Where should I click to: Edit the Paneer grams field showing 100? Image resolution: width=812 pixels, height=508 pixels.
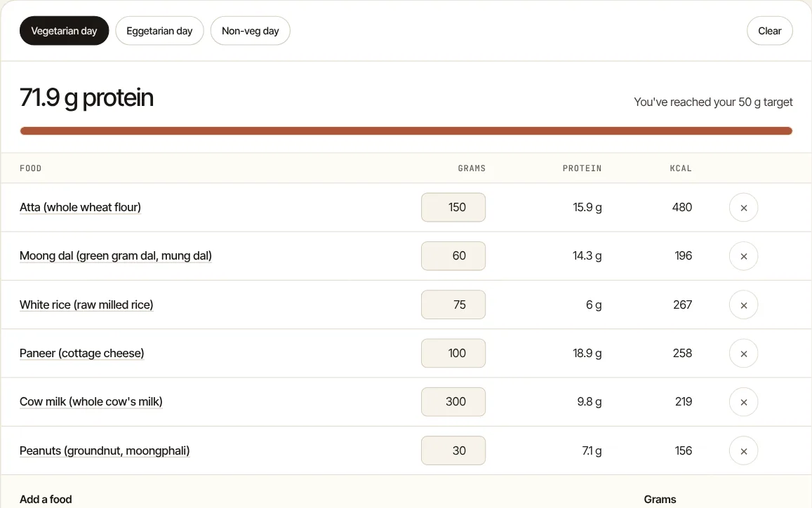[x=453, y=353]
